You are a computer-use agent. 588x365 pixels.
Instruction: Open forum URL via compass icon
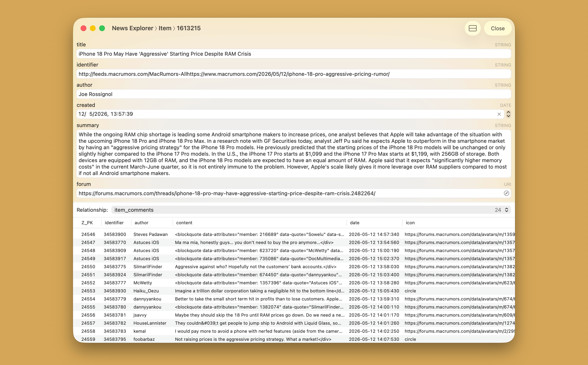506,193
